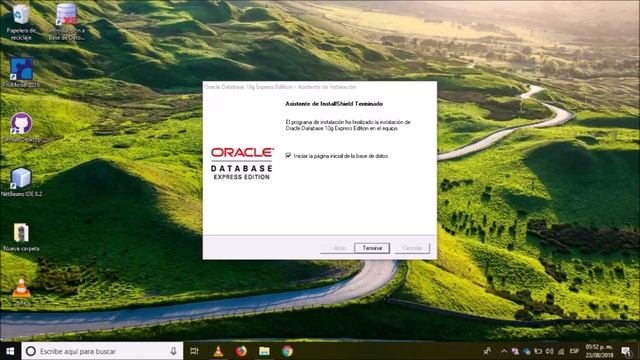Image resolution: width=640 pixels, height=360 pixels.
Task: Click the OneDrive cloud tray icon
Action: click(527, 351)
